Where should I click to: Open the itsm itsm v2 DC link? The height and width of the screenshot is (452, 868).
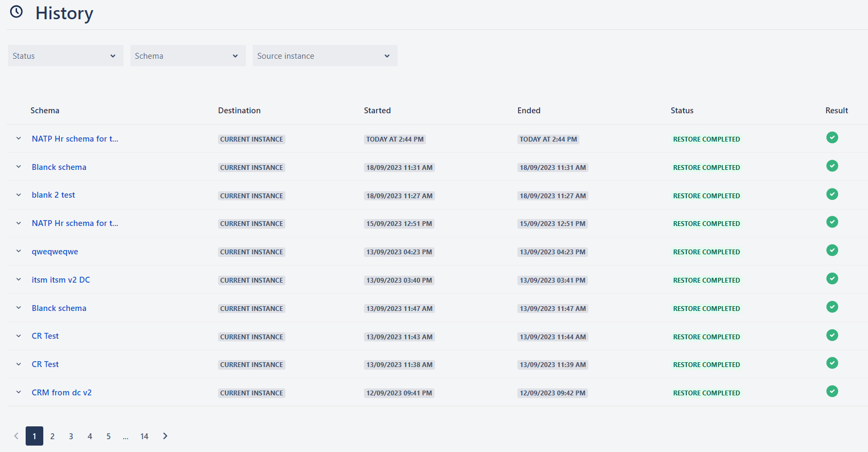[61, 280]
